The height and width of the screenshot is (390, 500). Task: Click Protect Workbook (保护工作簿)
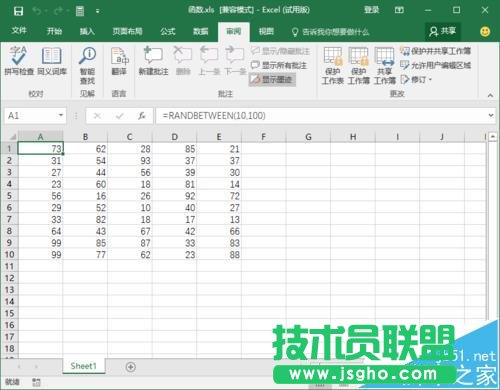tap(358, 66)
